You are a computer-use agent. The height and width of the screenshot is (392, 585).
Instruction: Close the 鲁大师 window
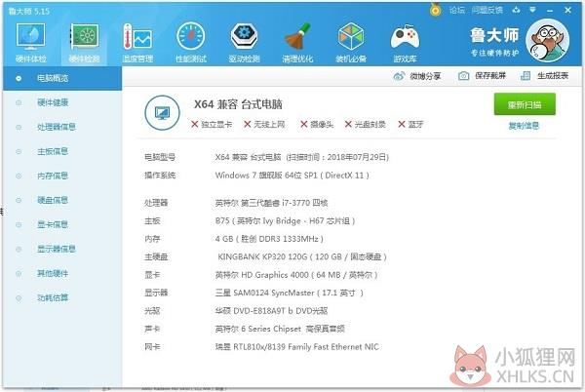pyautogui.click(x=567, y=10)
